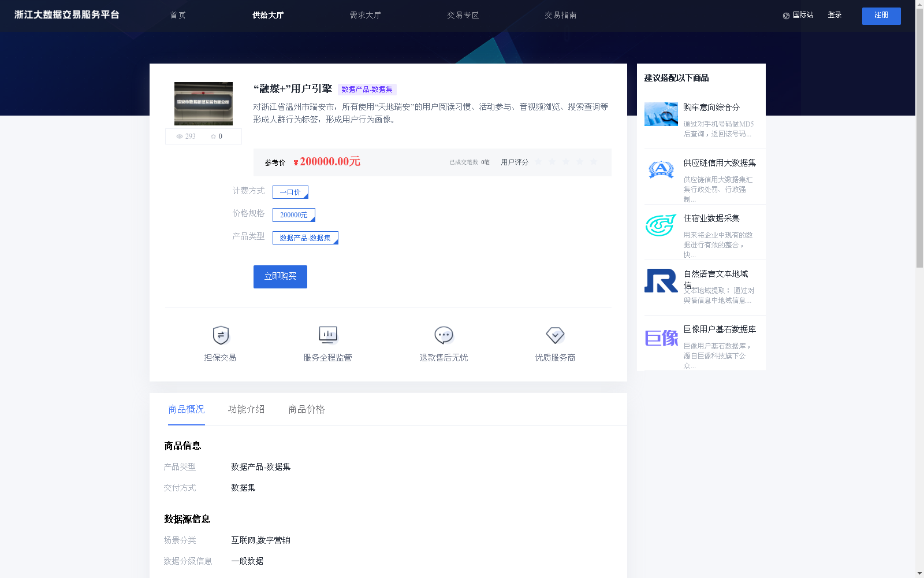This screenshot has height=578, width=924.
Task: Click the 登录 link
Action: pos(834,16)
